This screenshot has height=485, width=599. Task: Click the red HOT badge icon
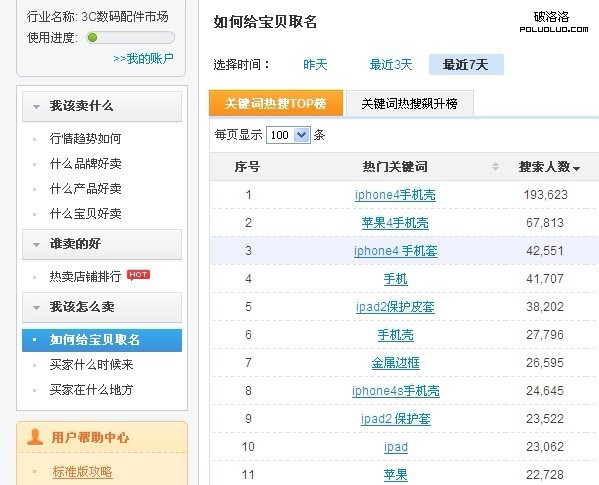coord(138,275)
